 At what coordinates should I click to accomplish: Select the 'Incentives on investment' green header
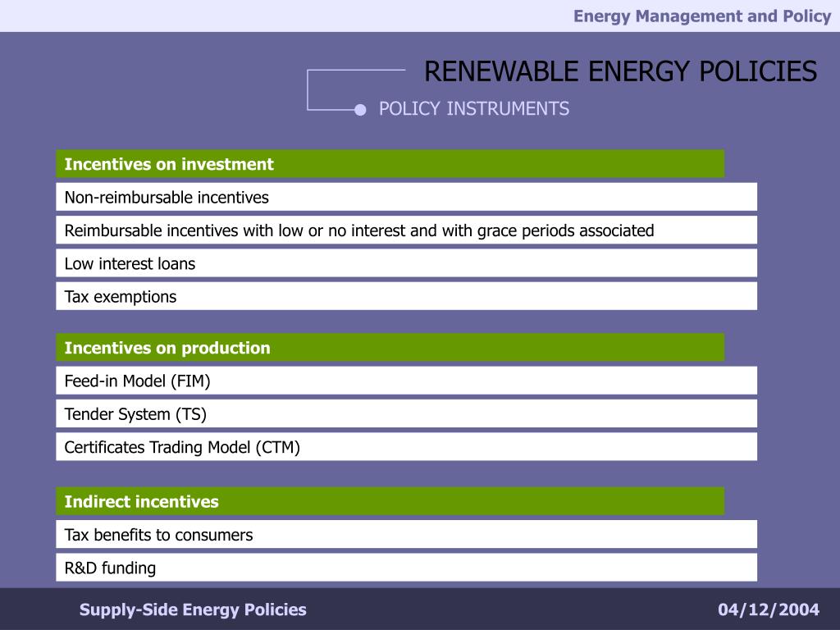coord(390,164)
